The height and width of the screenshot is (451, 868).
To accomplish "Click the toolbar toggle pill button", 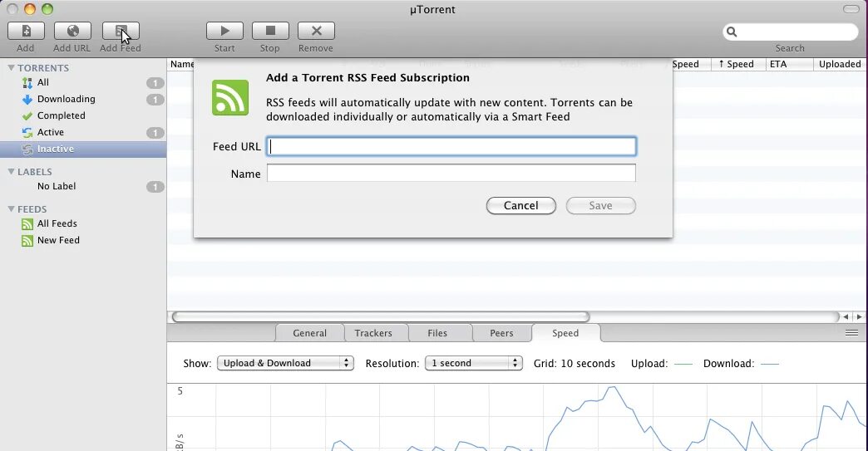I will coord(851,9).
